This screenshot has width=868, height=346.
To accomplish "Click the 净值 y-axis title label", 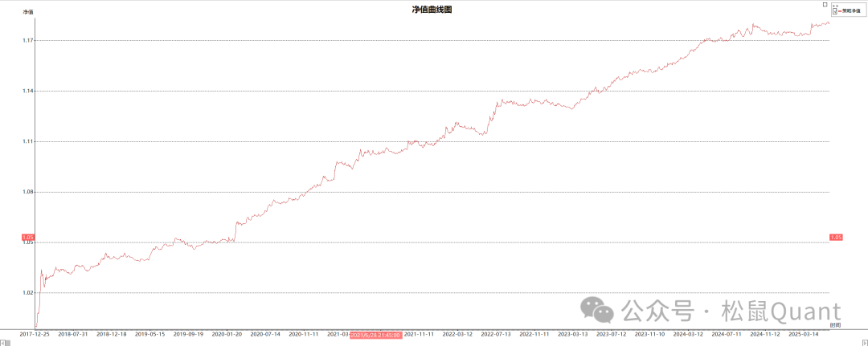I will click(x=28, y=12).
